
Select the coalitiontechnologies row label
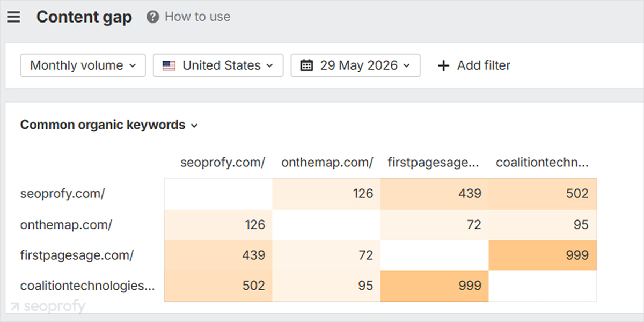pyautogui.click(x=87, y=286)
